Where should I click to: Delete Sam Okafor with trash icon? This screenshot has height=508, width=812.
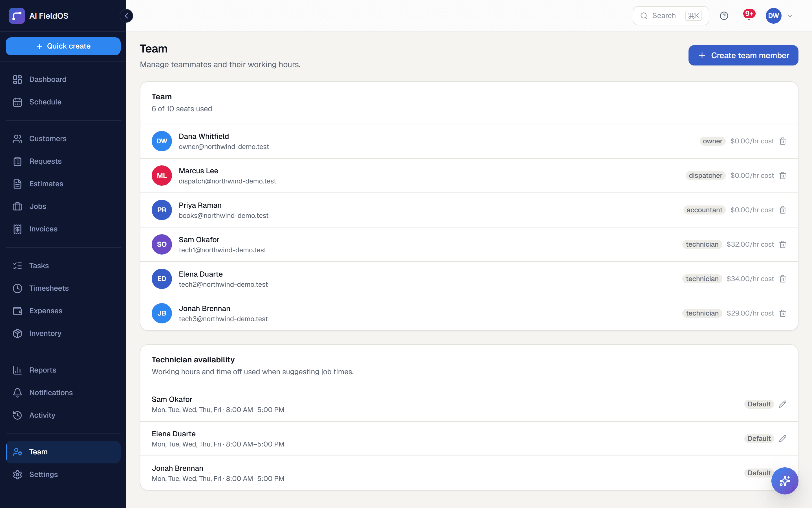(782, 244)
